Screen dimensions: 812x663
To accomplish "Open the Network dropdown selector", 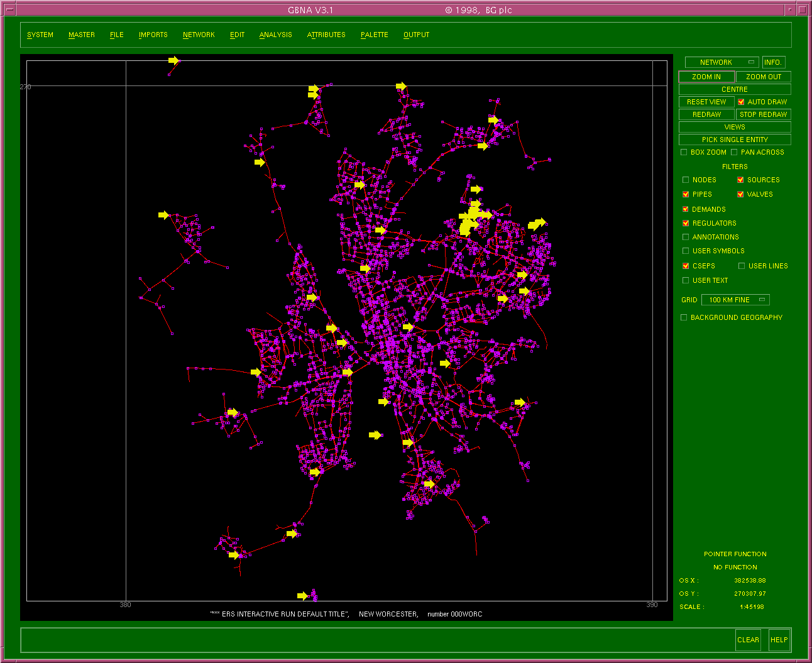I will click(721, 62).
